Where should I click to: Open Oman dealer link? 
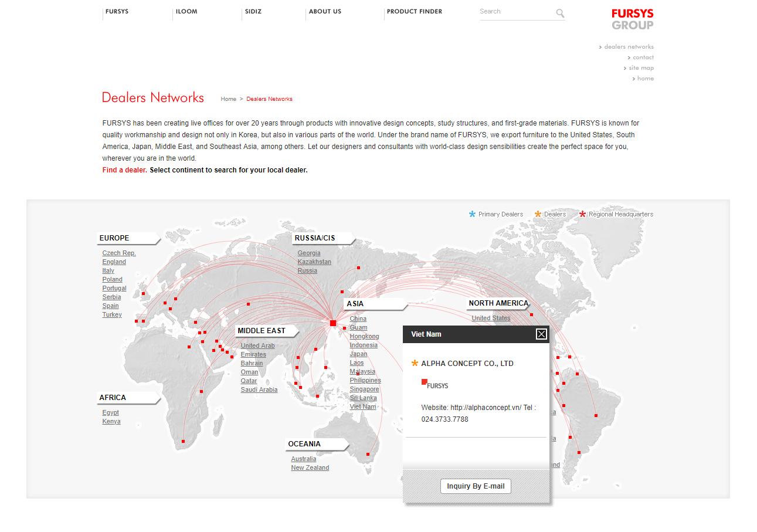[x=249, y=372]
